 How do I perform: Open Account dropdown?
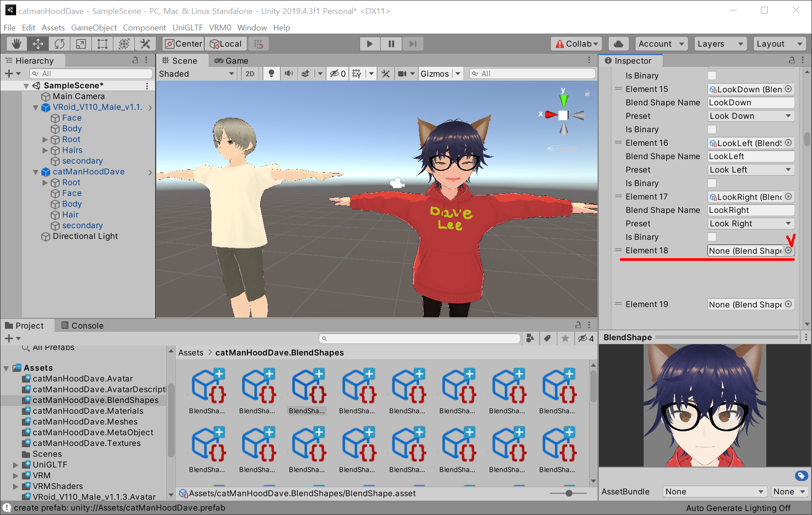(x=662, y=43)
